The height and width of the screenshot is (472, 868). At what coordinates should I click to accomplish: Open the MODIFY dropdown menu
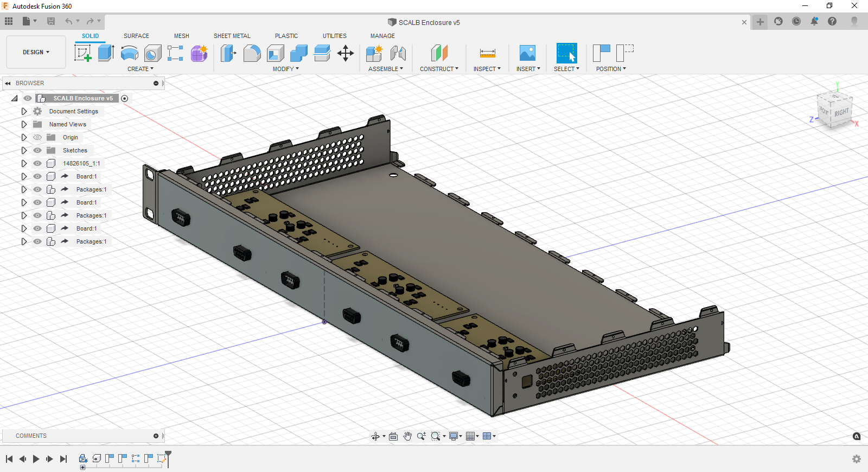286,69
